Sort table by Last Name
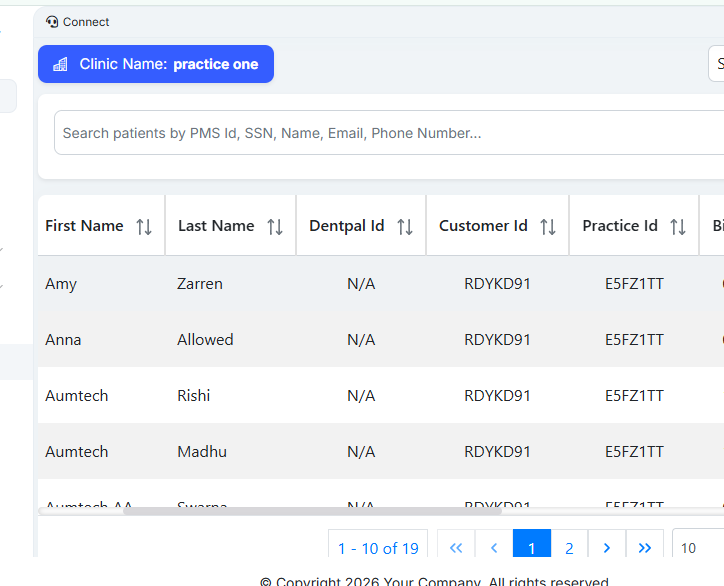The width and height of the screenshot is (724, 586). coord(275,227)
